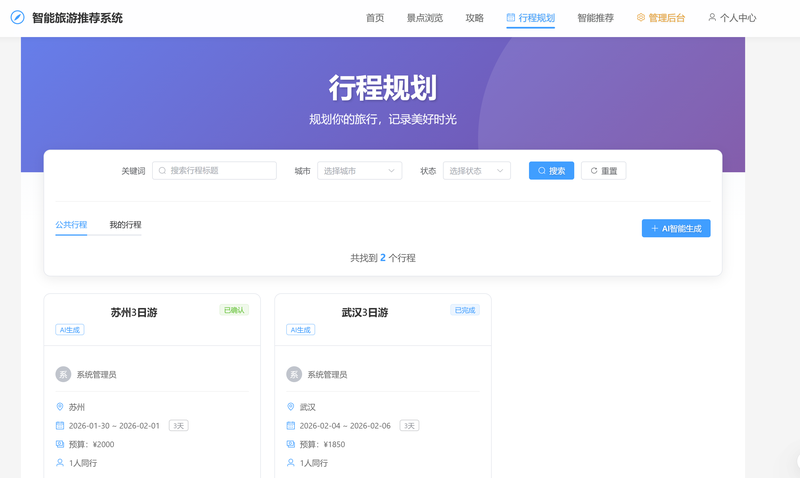Click 系统管理员 avatar on 苏州 card
The height and width of the screenshot is (478, 800).
pos(63,374)
